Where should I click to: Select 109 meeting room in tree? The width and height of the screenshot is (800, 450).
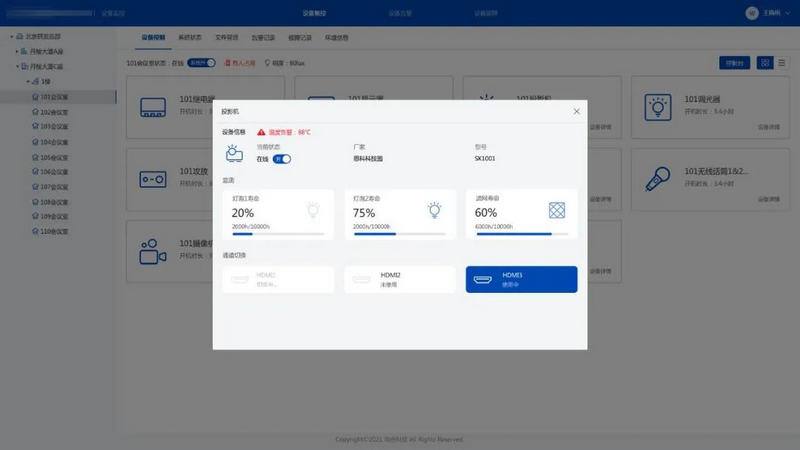pyautogui.click(x=54, y=216)
